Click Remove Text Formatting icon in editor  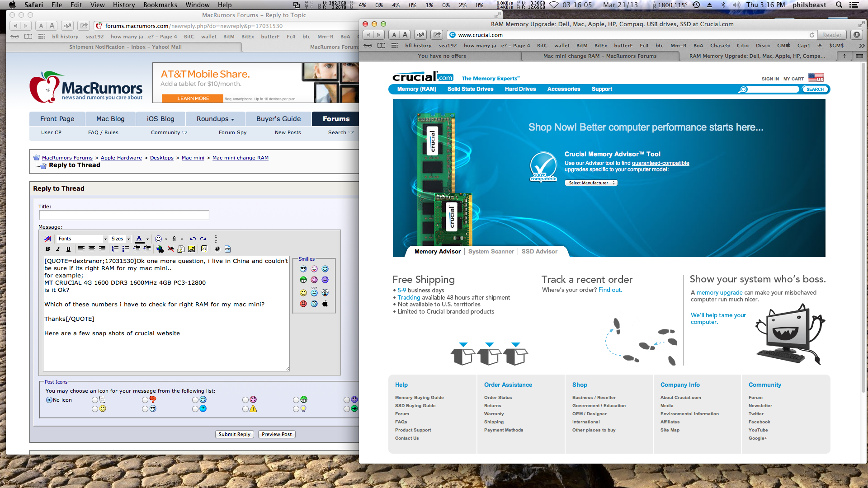pyautogui.click(x=48, y=239)
